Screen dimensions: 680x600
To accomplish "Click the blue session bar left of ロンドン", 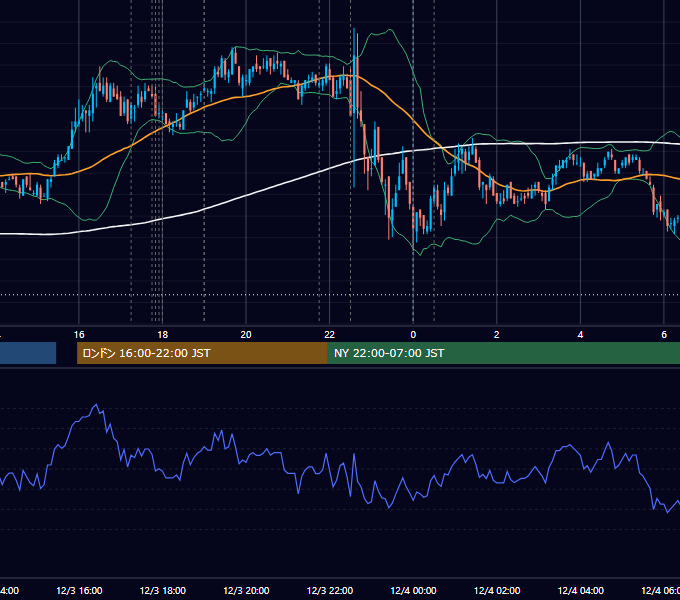I will pos(28,353).
